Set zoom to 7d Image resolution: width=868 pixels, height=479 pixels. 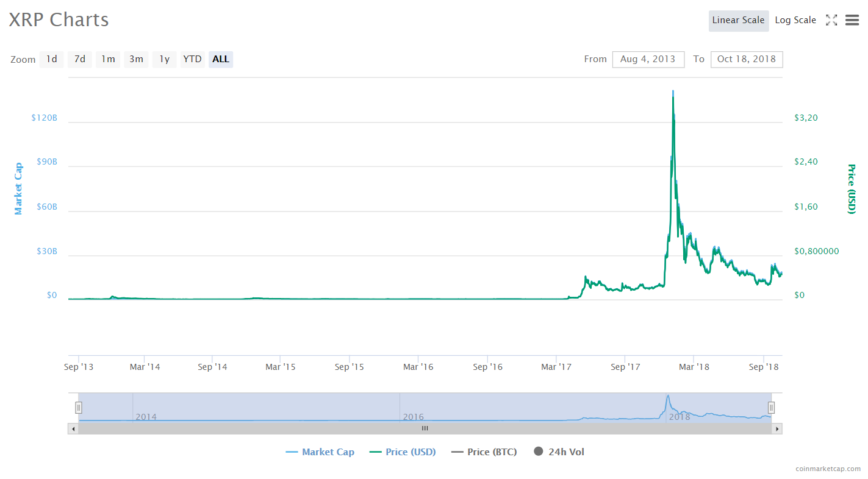[x=80, y=59]
